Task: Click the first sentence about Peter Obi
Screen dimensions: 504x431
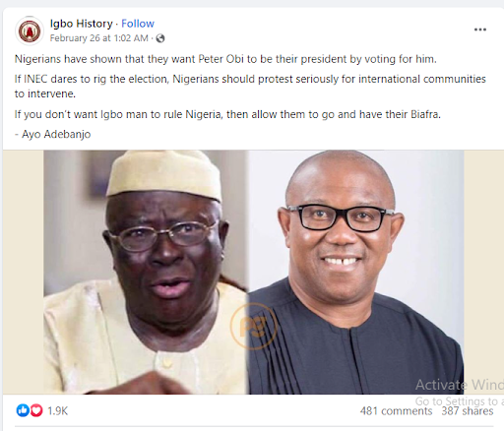Action: [x=225, y=59]
